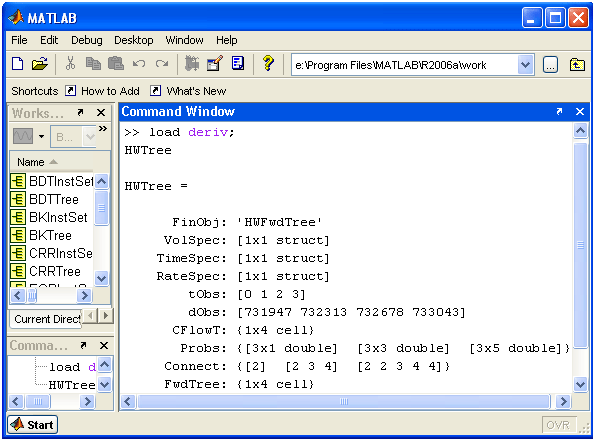Close the Workspace panel
The image size is (595, 441).
coord(101,113)
